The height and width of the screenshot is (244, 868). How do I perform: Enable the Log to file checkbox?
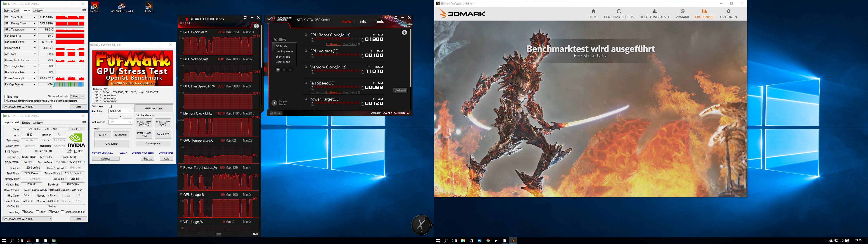6,97
